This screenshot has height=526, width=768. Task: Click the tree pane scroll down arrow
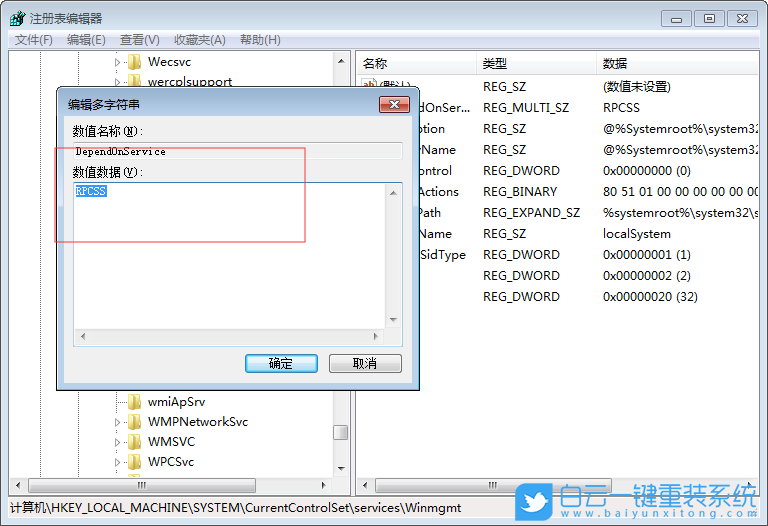tap(341, 469)
